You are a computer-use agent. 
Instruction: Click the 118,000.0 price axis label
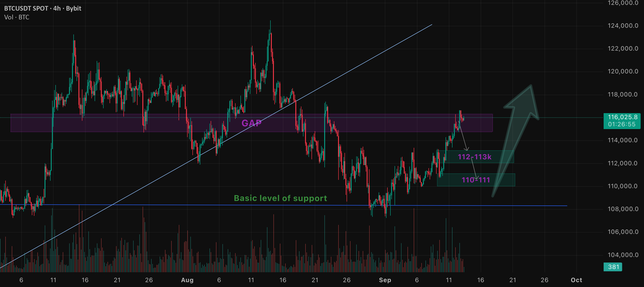(623, 95)
